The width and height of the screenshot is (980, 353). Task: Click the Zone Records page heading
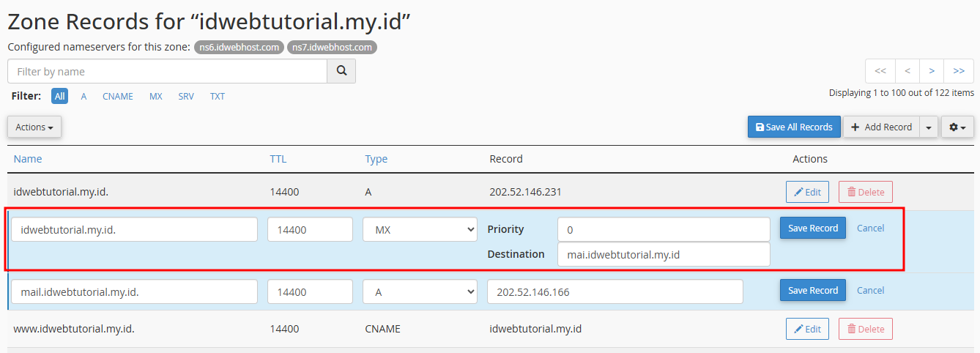209,21
